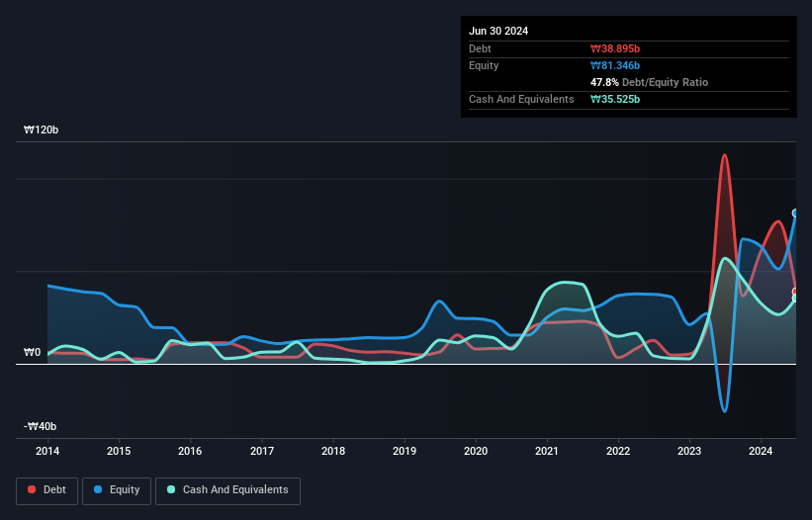Click the 2022 x-axis label
This screenshot has width=812, height=520.
tap(618, 451)
